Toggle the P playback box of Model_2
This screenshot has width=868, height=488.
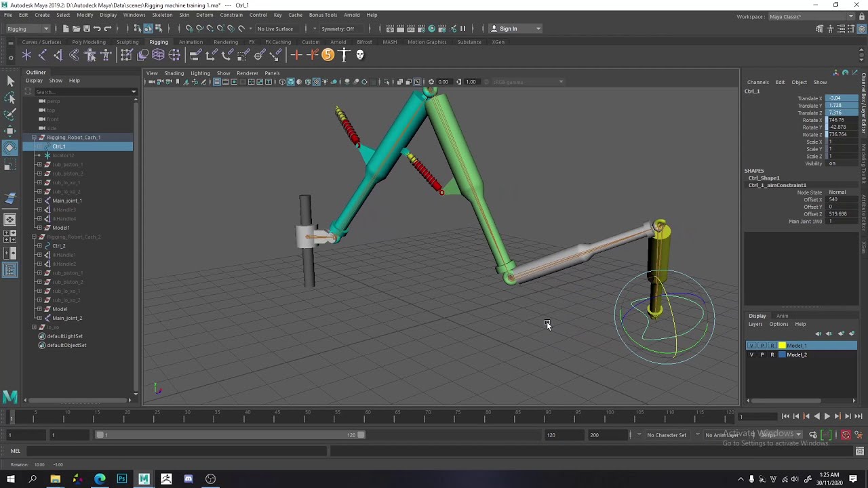click(762, 354)
